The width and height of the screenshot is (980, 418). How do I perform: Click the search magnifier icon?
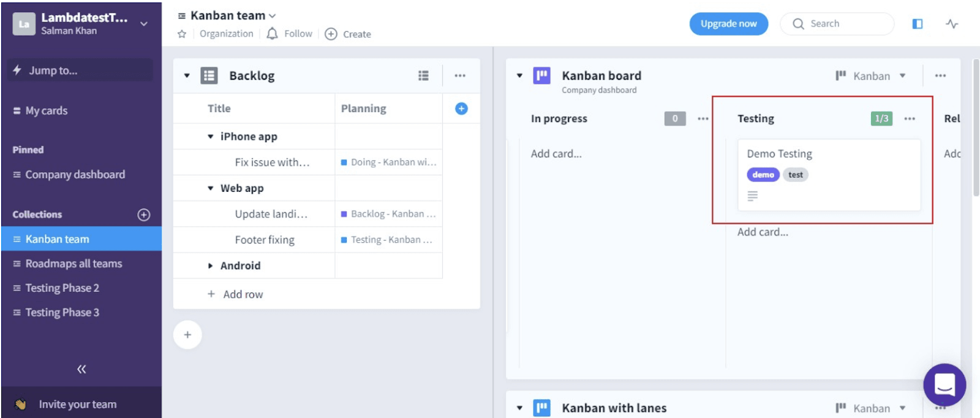798,24
